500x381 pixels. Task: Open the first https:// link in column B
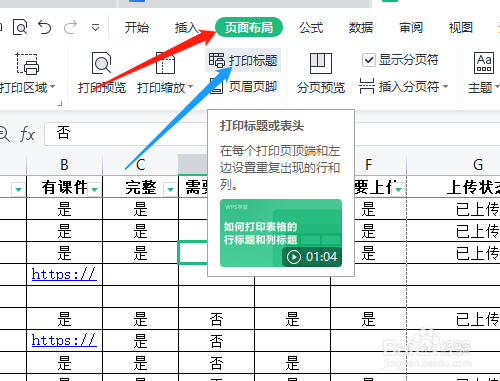(64, 274)
